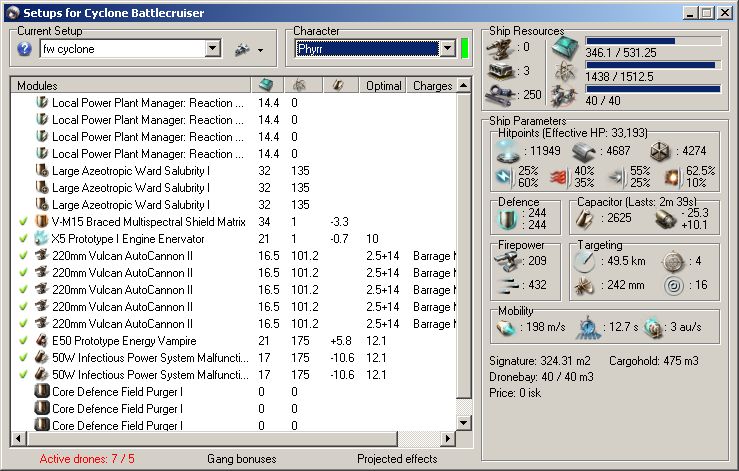Click the CPU column header icon
Image resolution: width=739 pixels, height=471 pixels.
[266, 85]
